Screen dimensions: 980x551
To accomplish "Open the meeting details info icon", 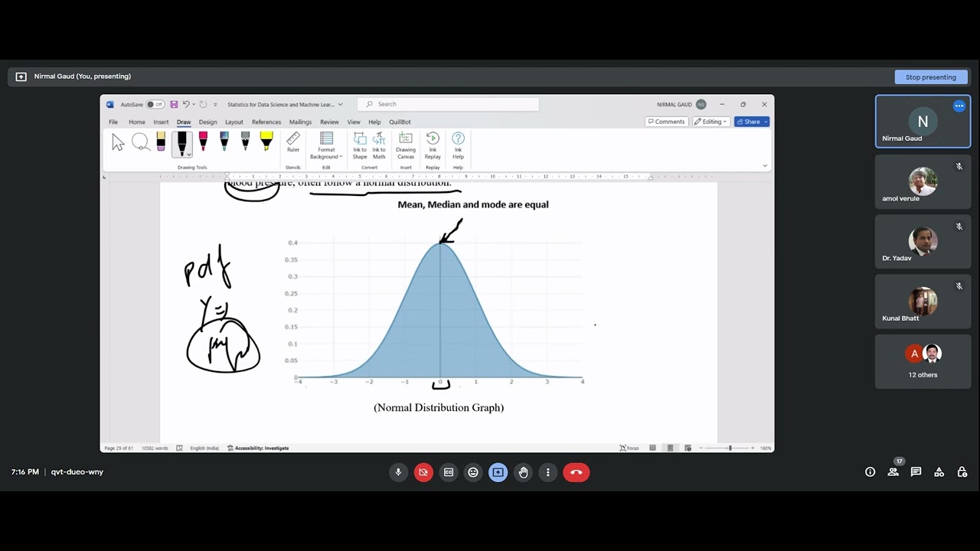I will (x=870, y=472).
